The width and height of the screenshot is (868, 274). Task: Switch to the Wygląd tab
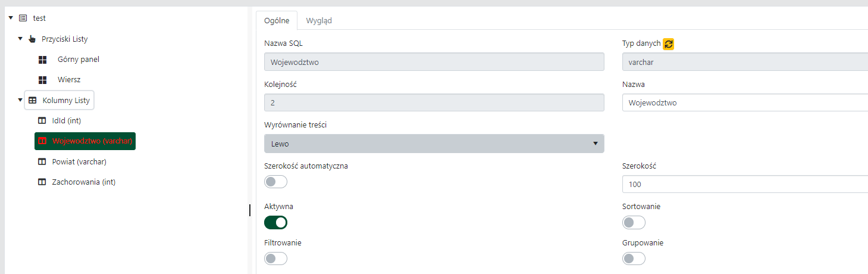(319, 20)
